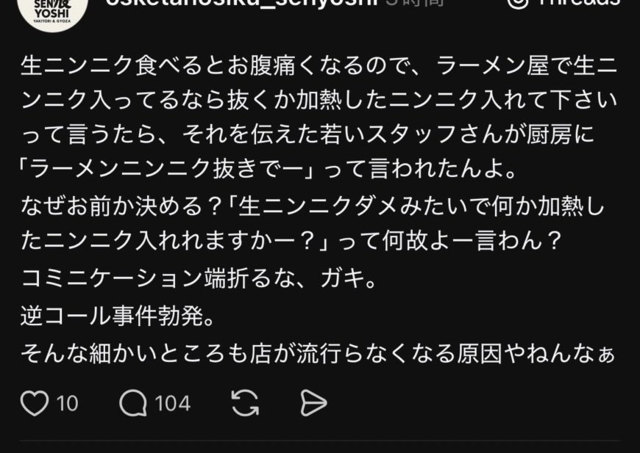The width and height of the screenshot is (640, 453).
Task: Repost using the circular arrows icon
Action: (x=245, y=403)
